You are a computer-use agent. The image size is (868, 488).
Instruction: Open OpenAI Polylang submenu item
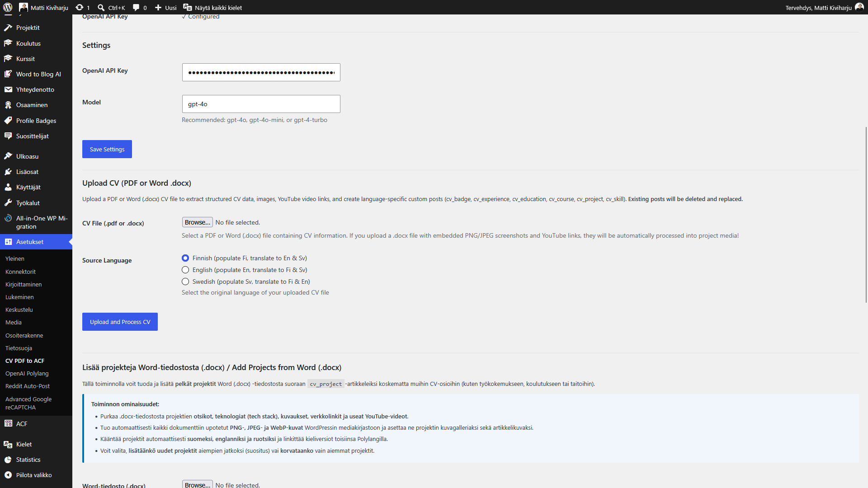pos(27,373)
